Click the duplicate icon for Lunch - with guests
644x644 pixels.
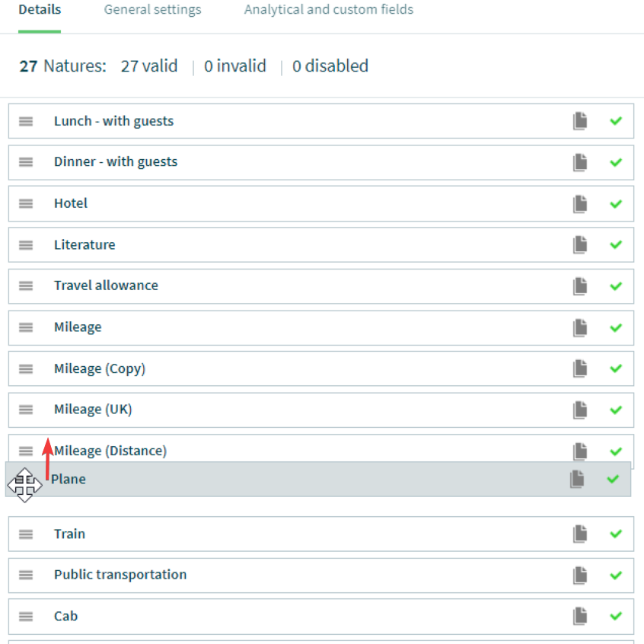(x=579, y=121)
